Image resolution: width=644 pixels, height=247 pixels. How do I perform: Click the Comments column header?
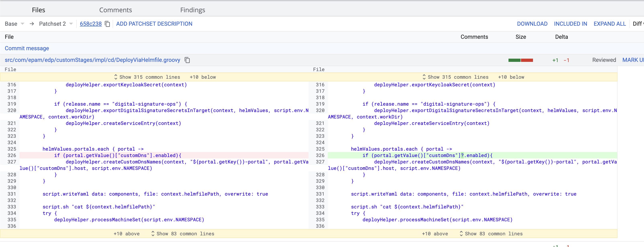(x=474, y=37)
